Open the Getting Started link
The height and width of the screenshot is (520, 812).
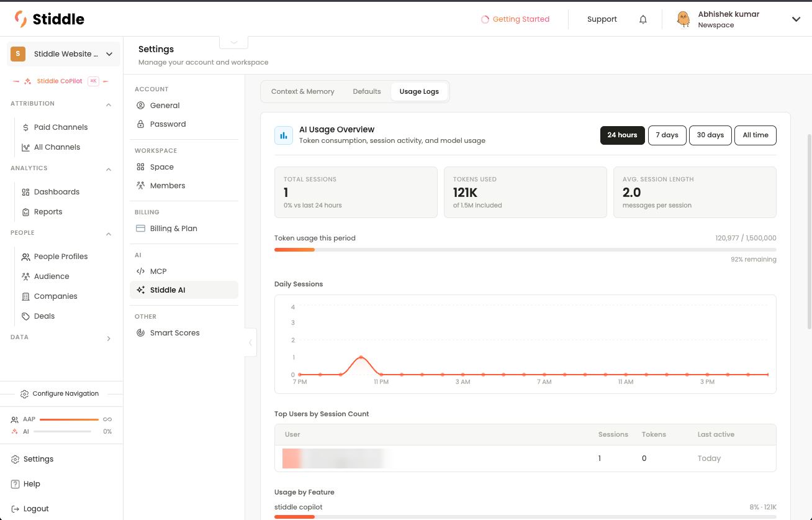pyautogui.click(x=515, y=19)
